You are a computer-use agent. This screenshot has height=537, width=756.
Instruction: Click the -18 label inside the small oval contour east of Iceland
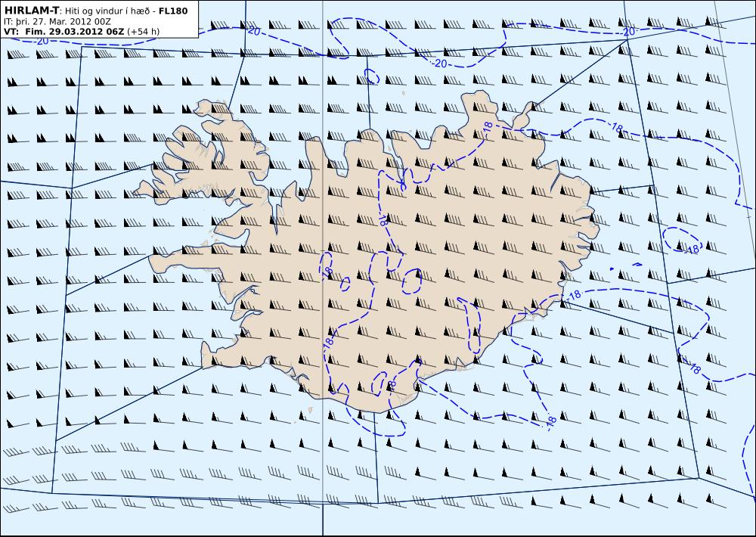(x=692, y=249)
